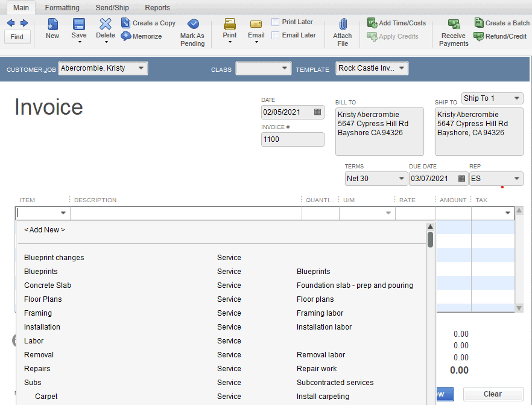Viewport: 532px width, 405px height.
Task: Open the Class dropdown
Action: point(285,68)
